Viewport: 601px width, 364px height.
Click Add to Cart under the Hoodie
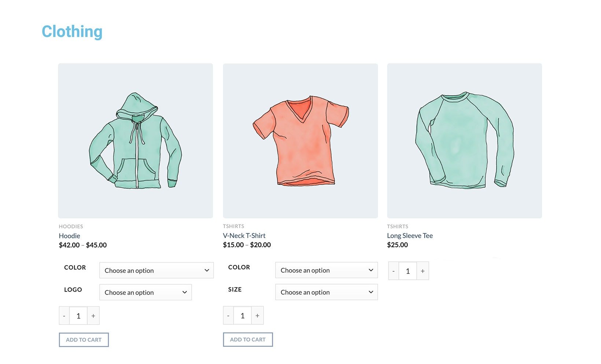tap(84, 339)
